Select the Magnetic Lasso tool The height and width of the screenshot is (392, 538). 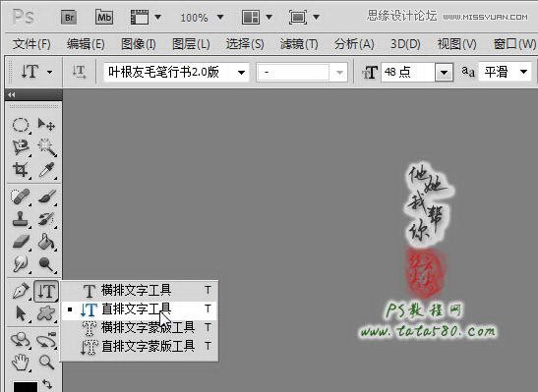(21, 147)
